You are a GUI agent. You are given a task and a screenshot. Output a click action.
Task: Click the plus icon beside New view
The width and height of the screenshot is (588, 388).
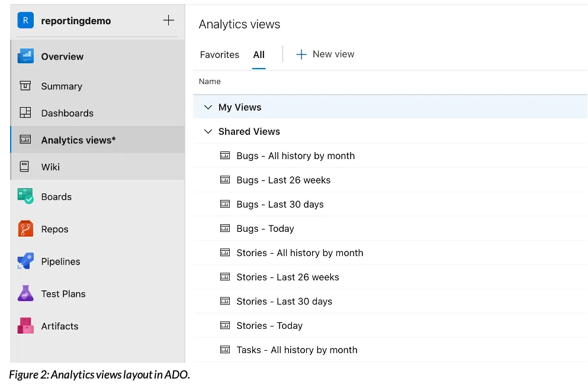coord(301,54)
